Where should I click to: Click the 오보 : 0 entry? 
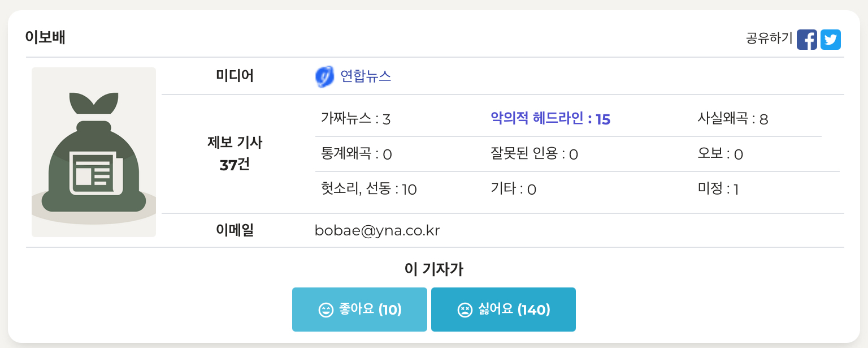(720, 154)
